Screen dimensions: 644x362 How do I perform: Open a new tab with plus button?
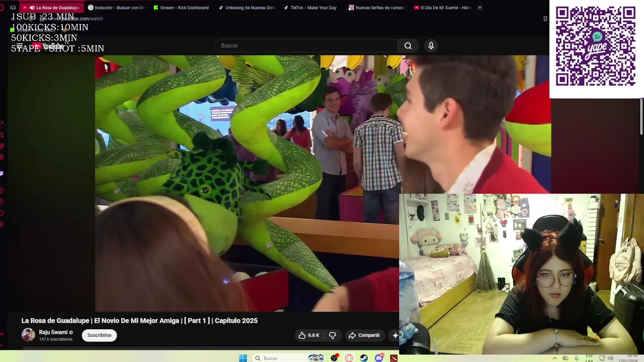click(x=479, y=8)
